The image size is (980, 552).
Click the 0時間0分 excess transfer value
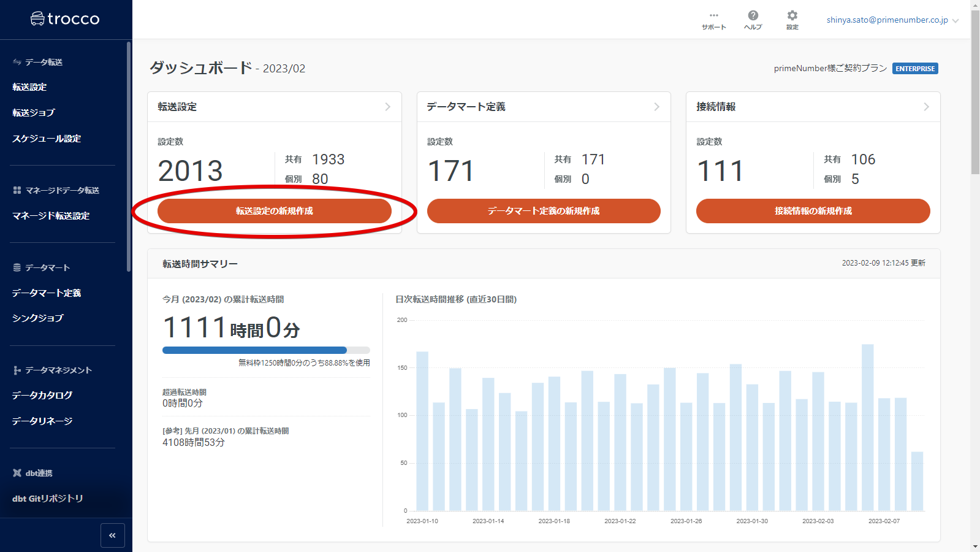[183, 403]
